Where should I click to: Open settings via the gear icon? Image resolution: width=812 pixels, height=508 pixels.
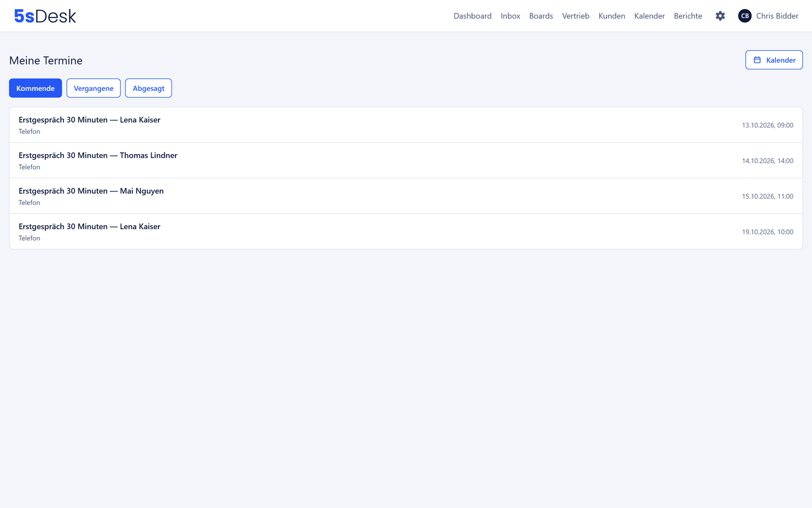720,16
